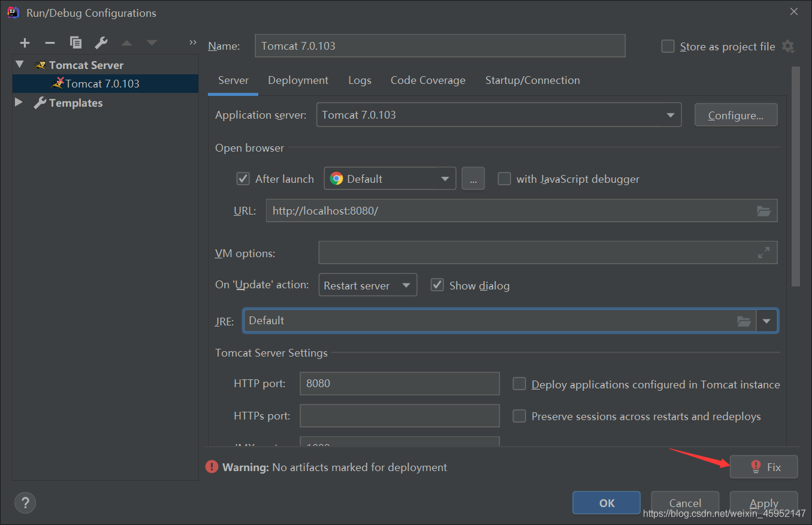The width and height of the screenshot is (812, 525).
Task: Click Configure... button
Action: tap(736, 115)
